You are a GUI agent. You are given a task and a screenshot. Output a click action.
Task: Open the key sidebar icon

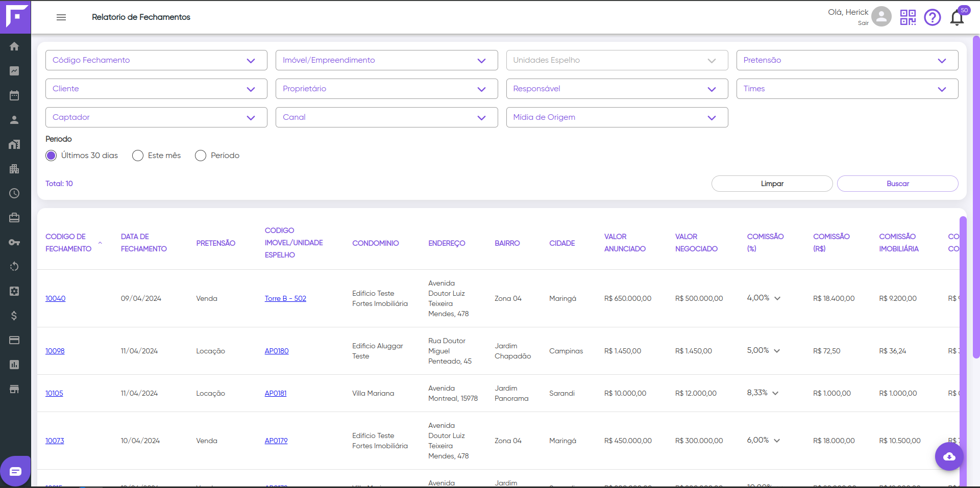[14, 242]
